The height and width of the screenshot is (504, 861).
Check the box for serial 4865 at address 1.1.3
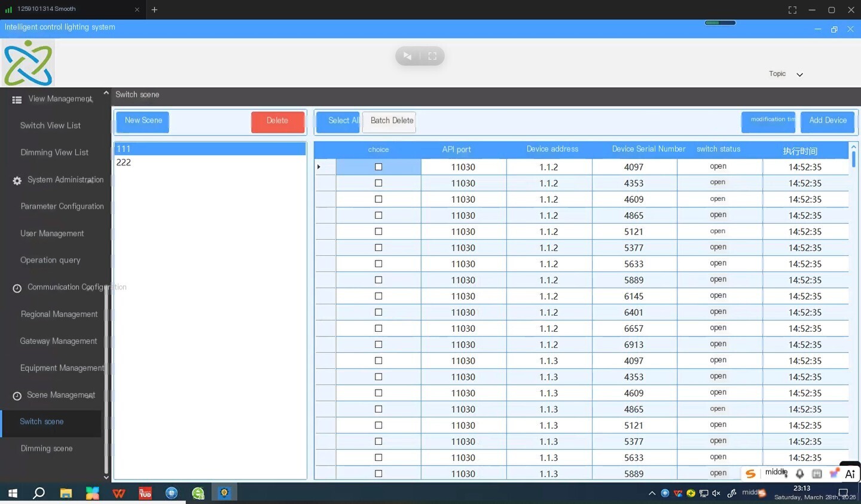pos(378,409)
